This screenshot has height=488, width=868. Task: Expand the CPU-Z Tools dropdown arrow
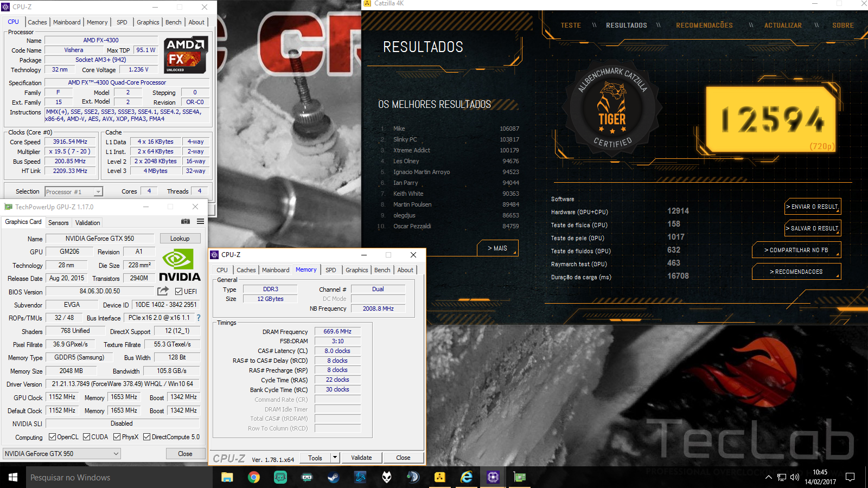[x=335, y=458]
